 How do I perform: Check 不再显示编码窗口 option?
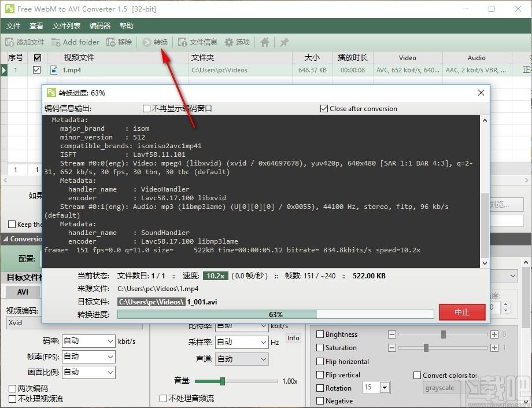pyautogui.click(x=146, y=109)
